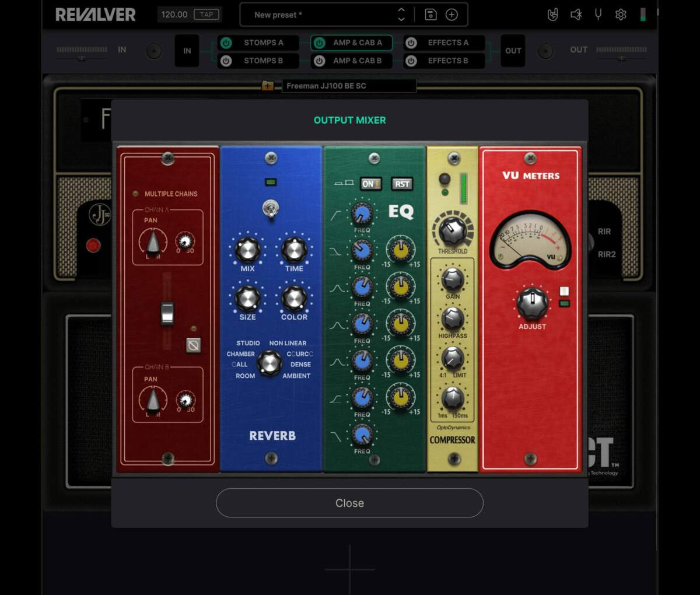Switch to the AMP & CAB B slot
This screenshot has width=700, height=595.
358,60
